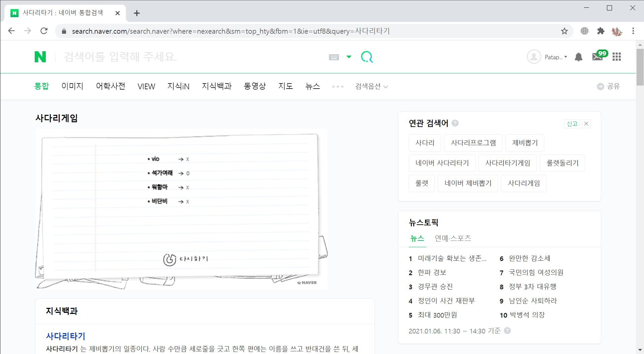Open the 뉴스 search tab

312,86
